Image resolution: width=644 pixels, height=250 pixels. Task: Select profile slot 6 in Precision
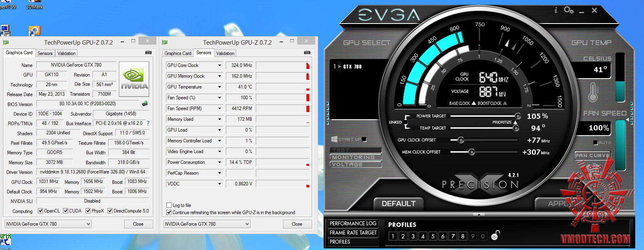(443, 236)
